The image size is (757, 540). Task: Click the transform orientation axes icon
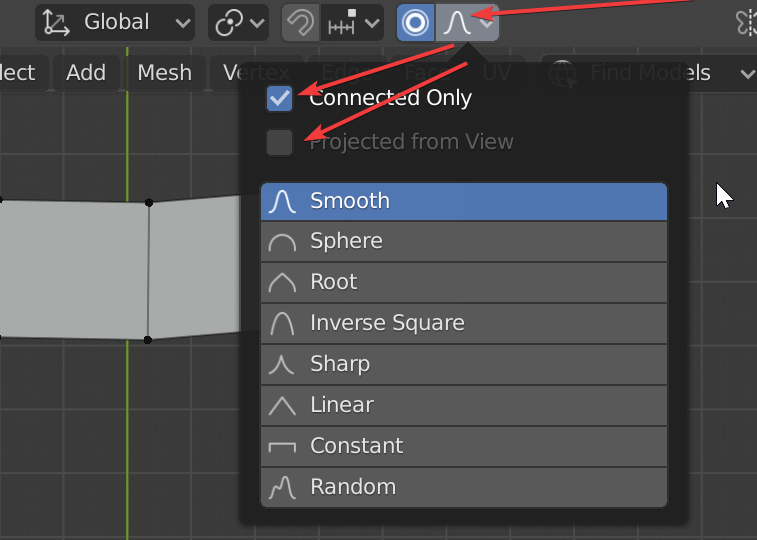coord(56,23)
